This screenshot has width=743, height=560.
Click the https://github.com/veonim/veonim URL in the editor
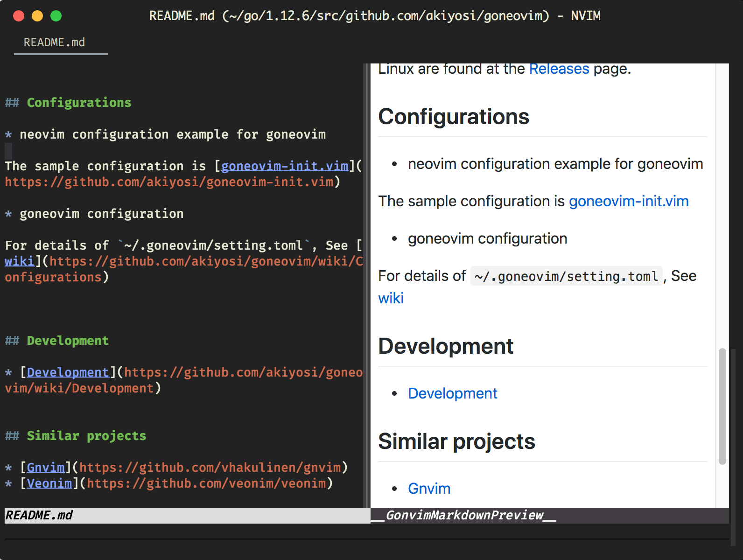206,483
